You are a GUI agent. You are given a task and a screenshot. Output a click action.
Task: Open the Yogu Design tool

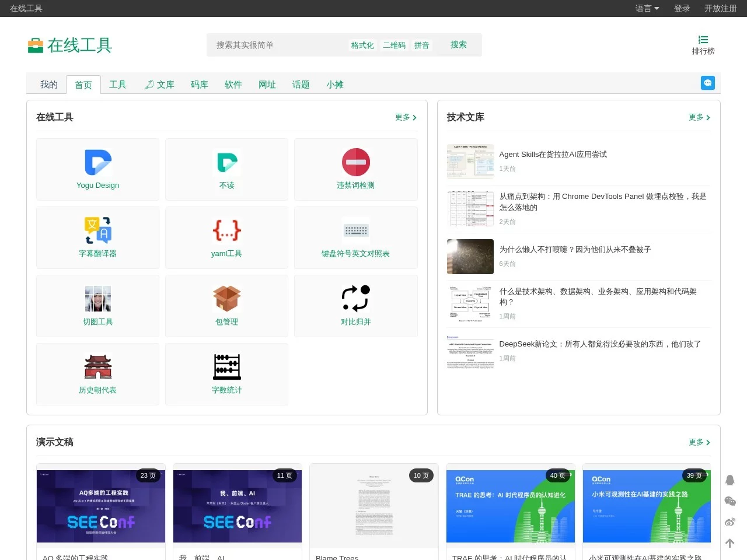97,169
